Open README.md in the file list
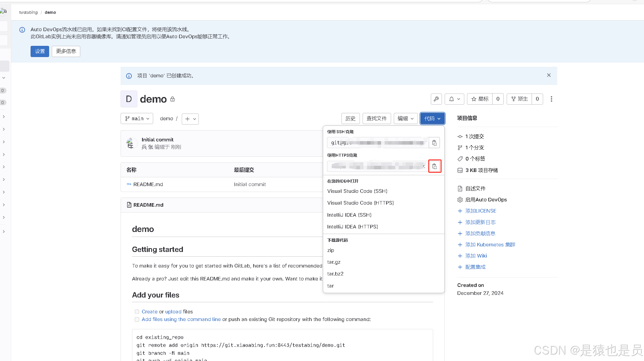This screenshot has width=644, height=361. click(148, 184)
